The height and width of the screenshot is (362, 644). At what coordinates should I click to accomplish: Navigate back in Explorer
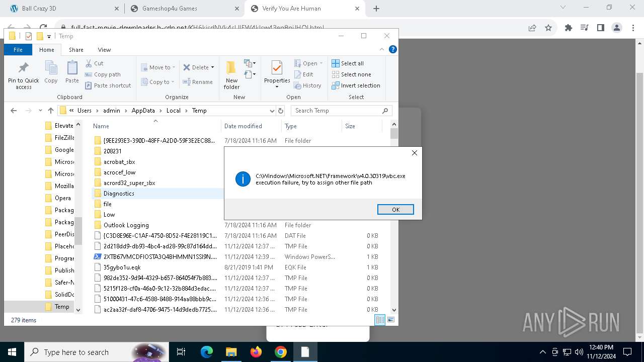click(x=14, y=111)
